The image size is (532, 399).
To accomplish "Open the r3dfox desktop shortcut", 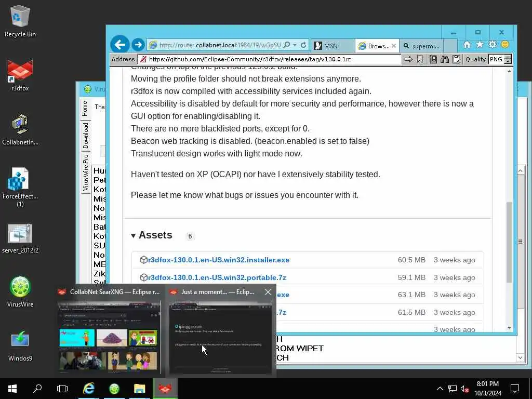I will (x=20, y=75).
